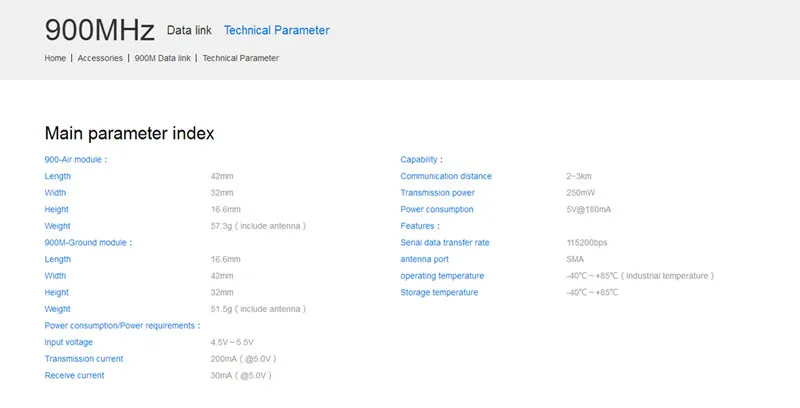The height and width of the screenshot is (408, 800).
Task: Click the 'Power consumption/Power requirements :' label
Action: pos(122,326)
